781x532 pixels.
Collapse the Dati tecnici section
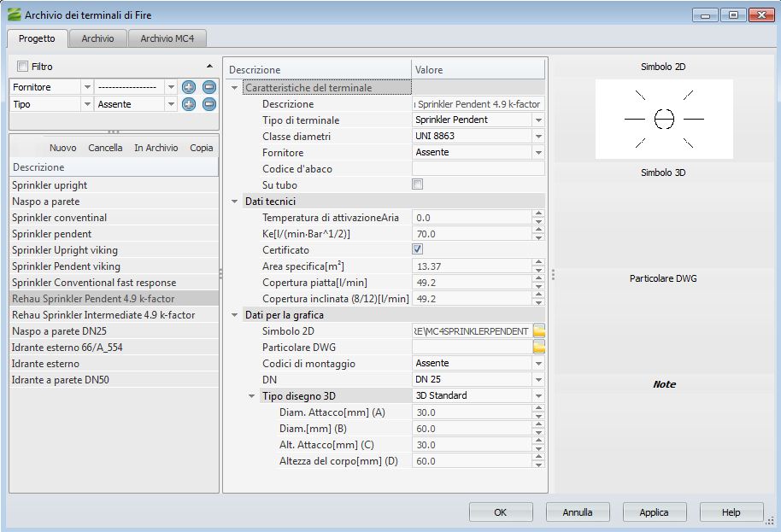click(235, 202)
